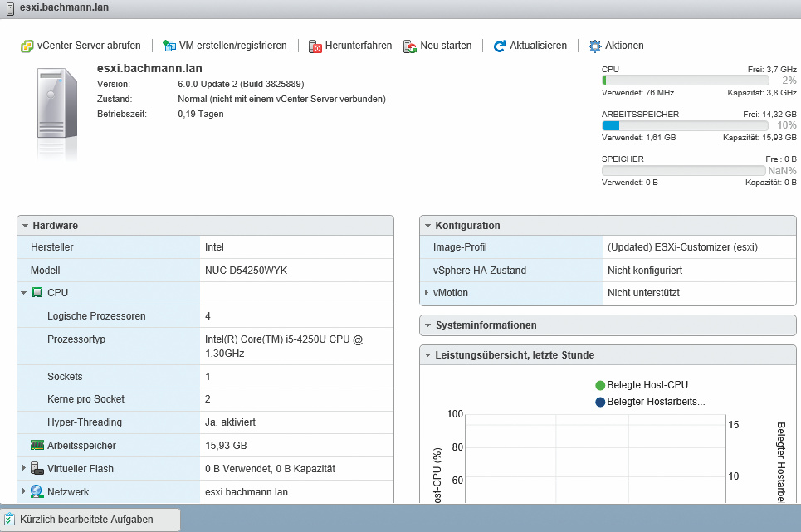
Task: Click the Belegte Host-CPU legend label
Action: 647,385
